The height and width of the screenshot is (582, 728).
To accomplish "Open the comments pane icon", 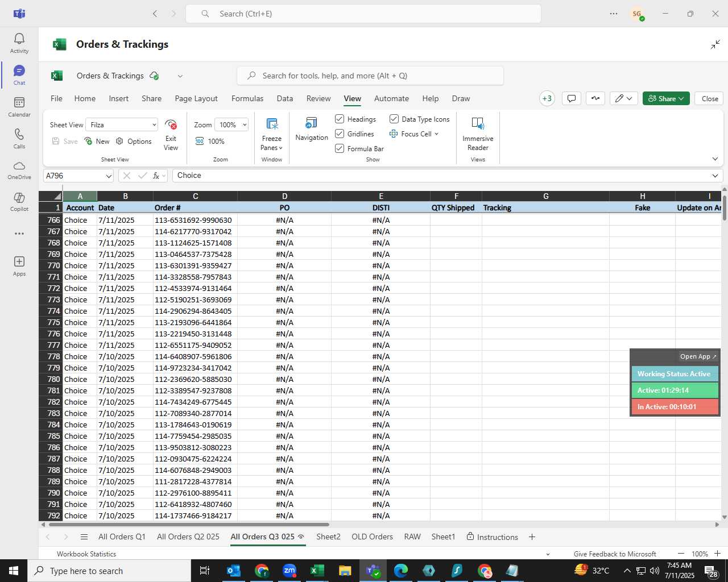I will [x=571, y=98].
